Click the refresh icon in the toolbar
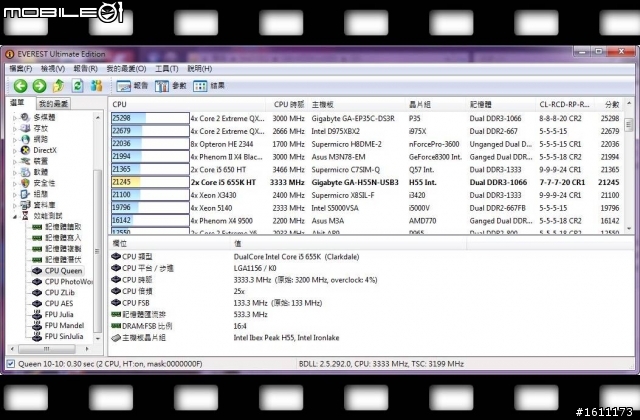The image size is (640, 420). [x=78, y=86]
